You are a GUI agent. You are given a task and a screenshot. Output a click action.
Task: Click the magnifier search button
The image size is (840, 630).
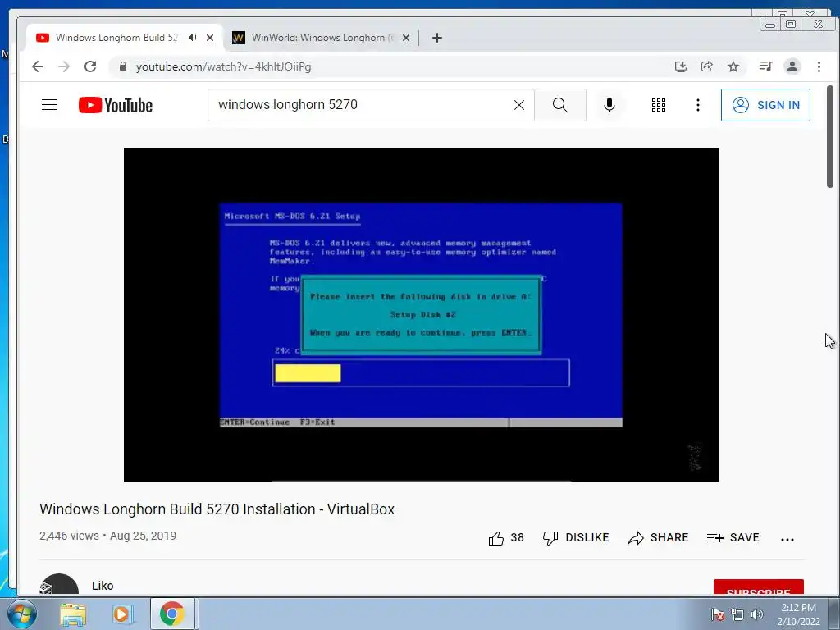click(x=559, y=105)
